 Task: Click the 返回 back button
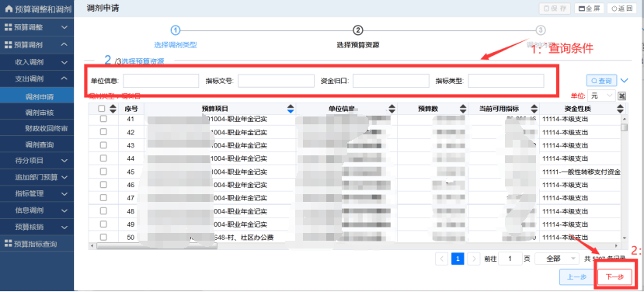point(621,9)
